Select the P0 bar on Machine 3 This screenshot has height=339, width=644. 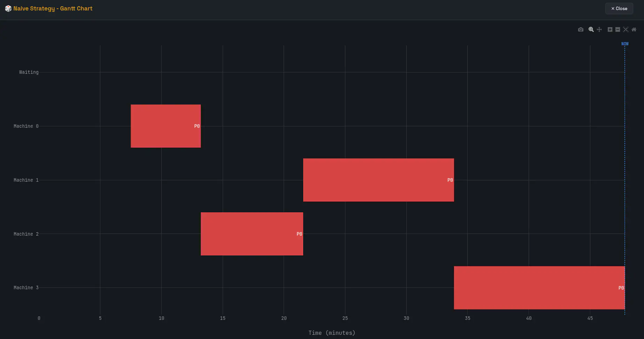[539, 288]
